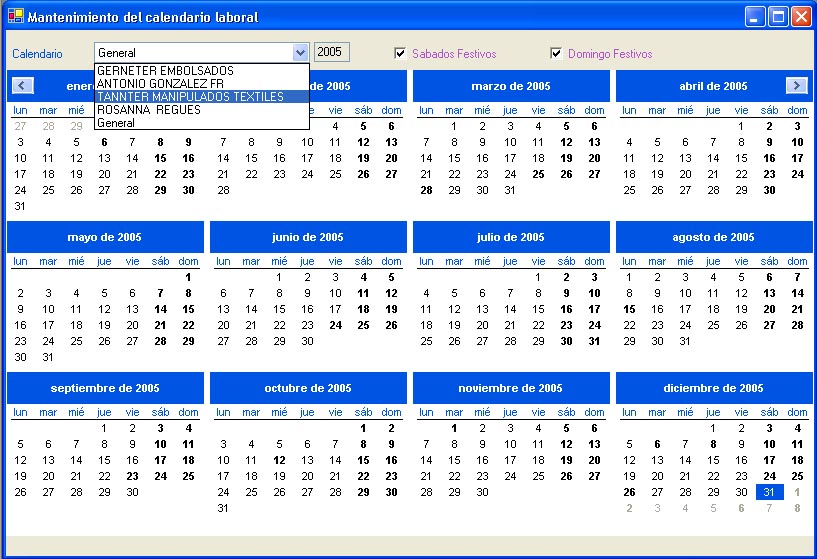
Task: Click the septiembre de 2005 header
Action: click(x=105, y=388)
